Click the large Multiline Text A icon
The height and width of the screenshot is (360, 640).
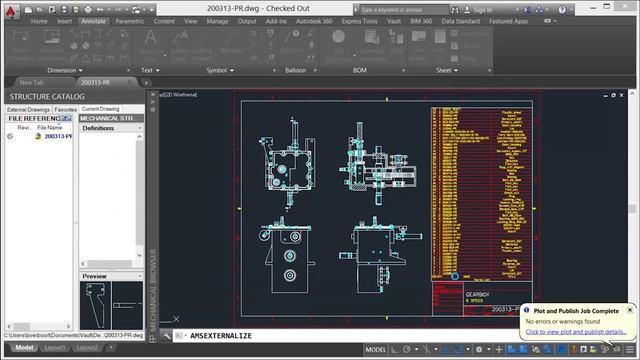pyautogui.click(x=151, y=38)
